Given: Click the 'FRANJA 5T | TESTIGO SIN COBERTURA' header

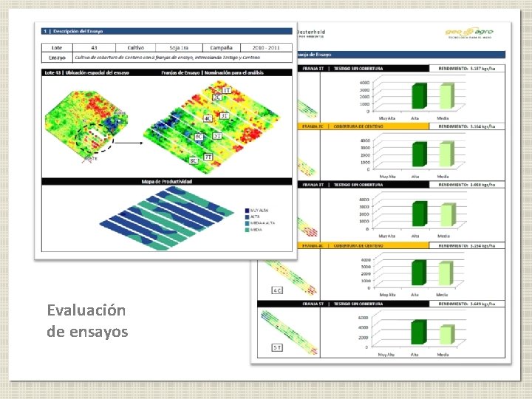Looking at the screenshot, I should 342,304.
